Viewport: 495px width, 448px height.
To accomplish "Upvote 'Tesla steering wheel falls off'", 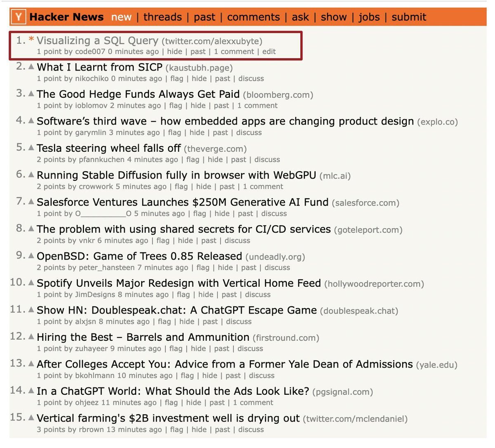I will 31,148.
